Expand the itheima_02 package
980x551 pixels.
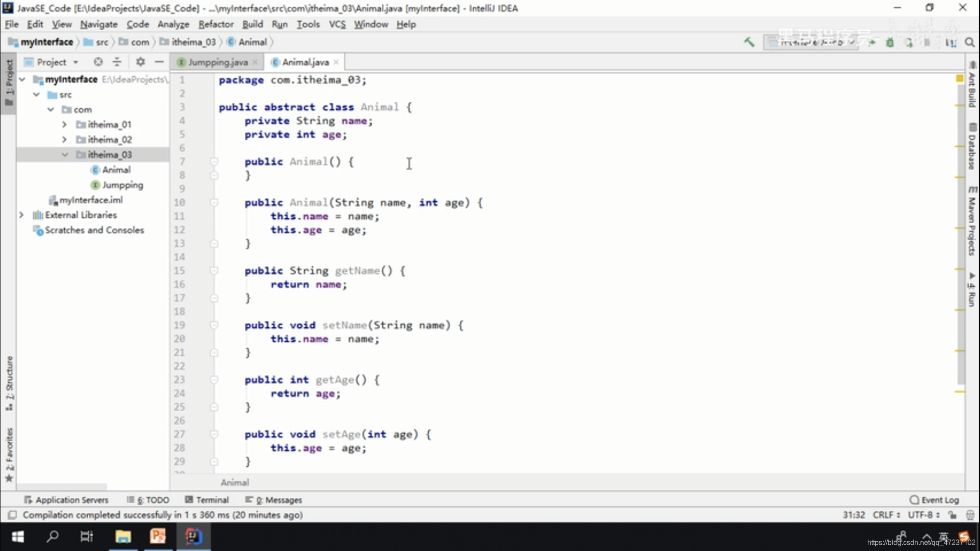[65, 140]
